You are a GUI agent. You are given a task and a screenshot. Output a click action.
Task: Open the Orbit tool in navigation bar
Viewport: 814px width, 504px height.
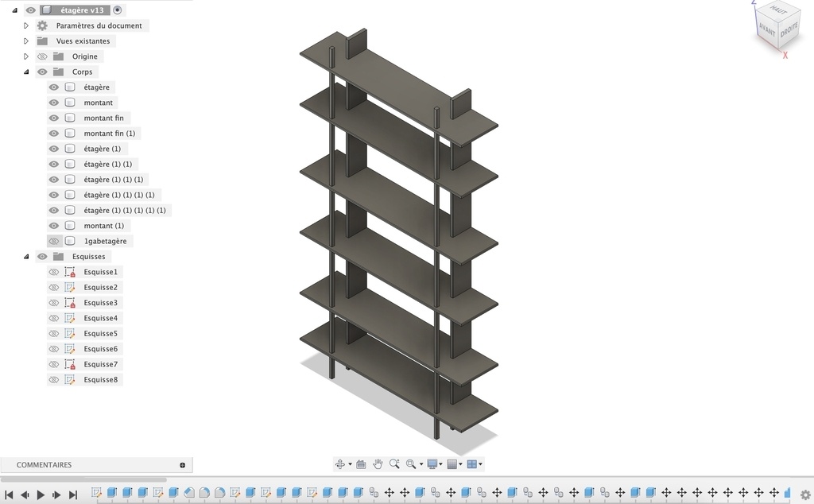pos(340,464)
